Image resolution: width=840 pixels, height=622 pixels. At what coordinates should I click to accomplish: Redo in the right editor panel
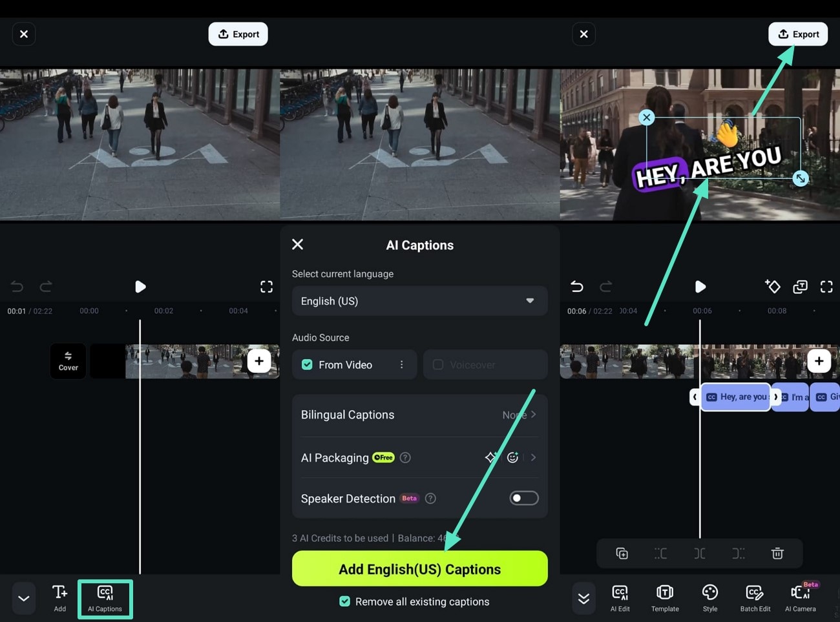(x=605, y=287)
